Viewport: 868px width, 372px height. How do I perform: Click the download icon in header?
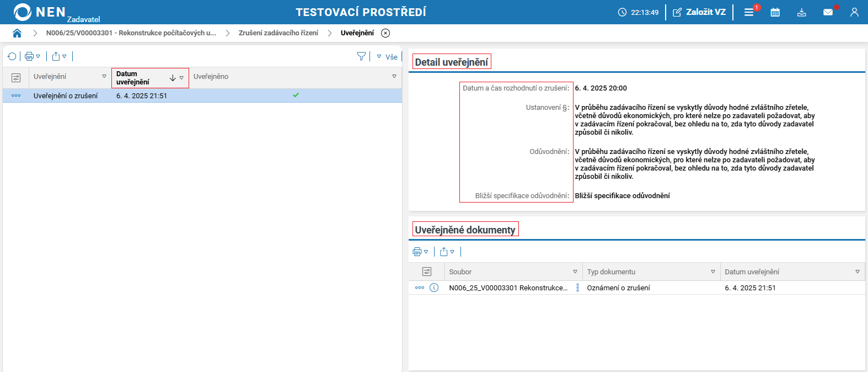coord(801,12)
